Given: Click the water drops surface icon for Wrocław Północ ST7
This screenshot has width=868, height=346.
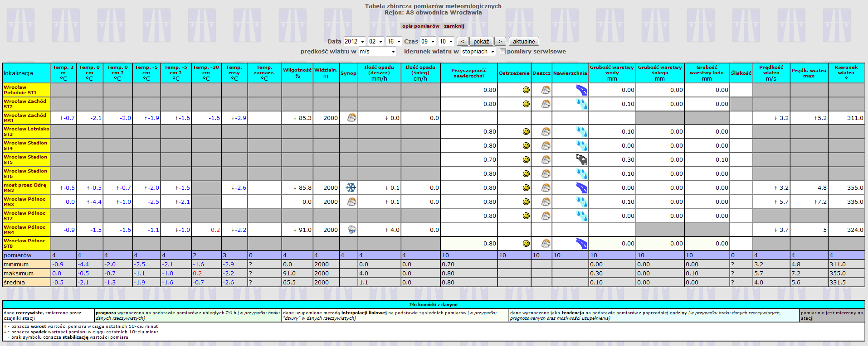Looking at the screenshot, I should coord(581,216).
